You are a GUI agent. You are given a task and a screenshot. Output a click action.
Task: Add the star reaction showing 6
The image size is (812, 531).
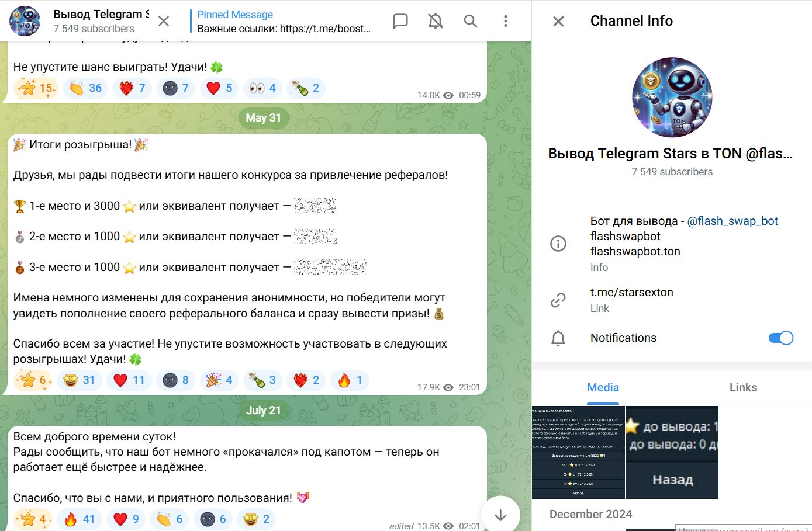33,380
